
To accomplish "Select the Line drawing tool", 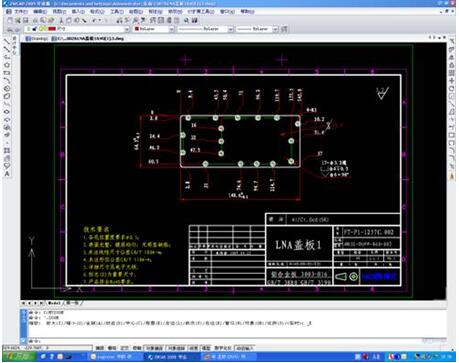I will [x=6, y=41].
